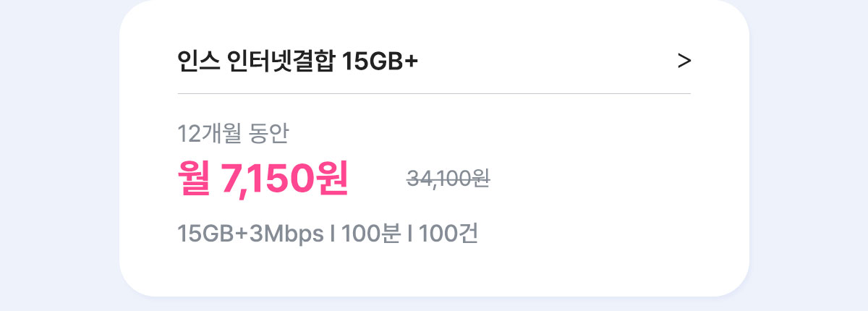
Task: Click the pink 월 7,150원 discounted price
Action: coord(263,178)
